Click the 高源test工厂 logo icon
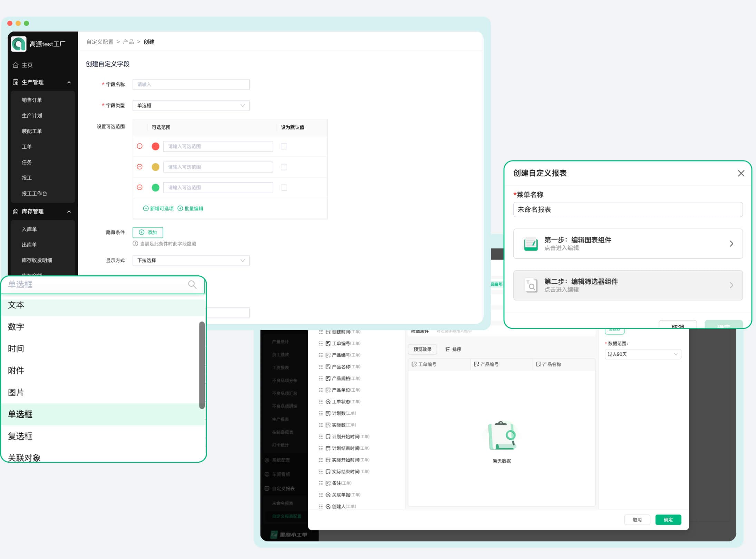The height and width of the screenshot is (559, 756). pos(19,44)
